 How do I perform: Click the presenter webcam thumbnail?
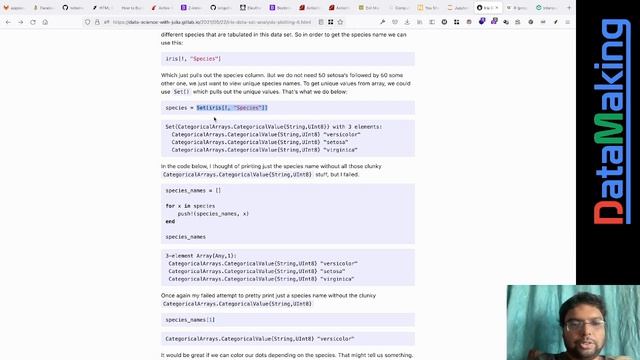[x=573, y=322]
